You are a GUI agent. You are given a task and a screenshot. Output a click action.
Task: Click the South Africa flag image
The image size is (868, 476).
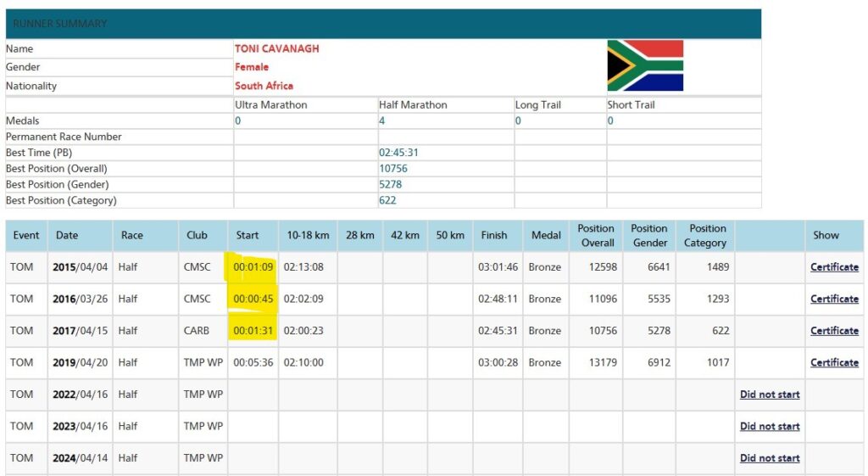tap(645, 65)
